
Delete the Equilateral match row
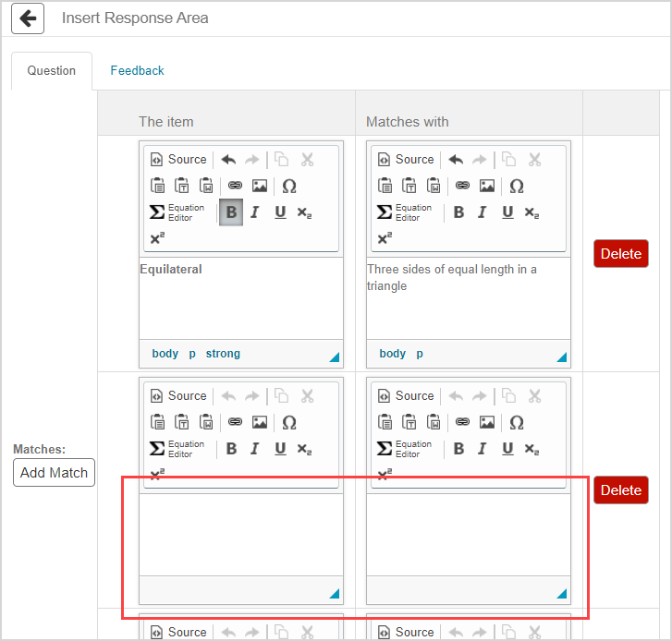(x=620, y=253)
